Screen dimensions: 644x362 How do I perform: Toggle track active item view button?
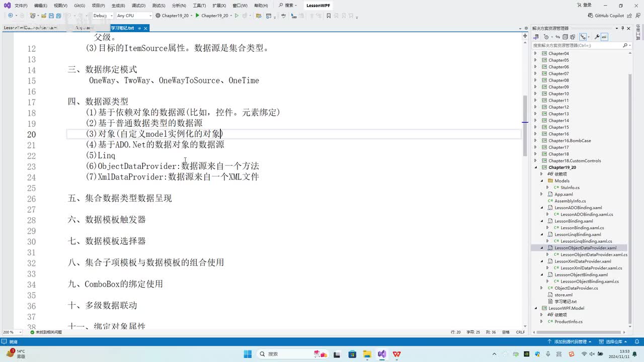click(x=583, y=37)
